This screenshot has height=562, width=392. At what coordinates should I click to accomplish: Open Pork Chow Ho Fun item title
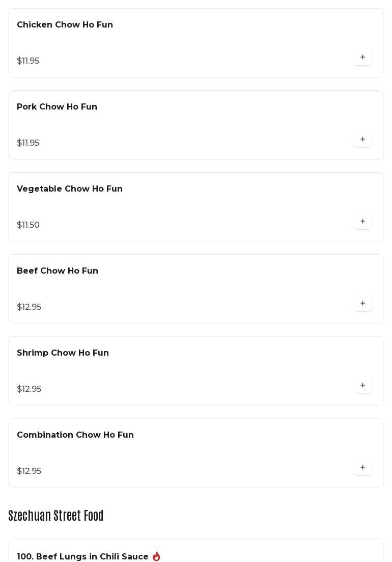[x=57, y=107]
